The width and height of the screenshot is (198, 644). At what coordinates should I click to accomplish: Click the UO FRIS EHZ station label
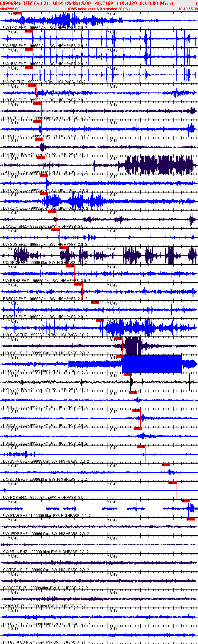pyautogui.click(x=14, y=46)
